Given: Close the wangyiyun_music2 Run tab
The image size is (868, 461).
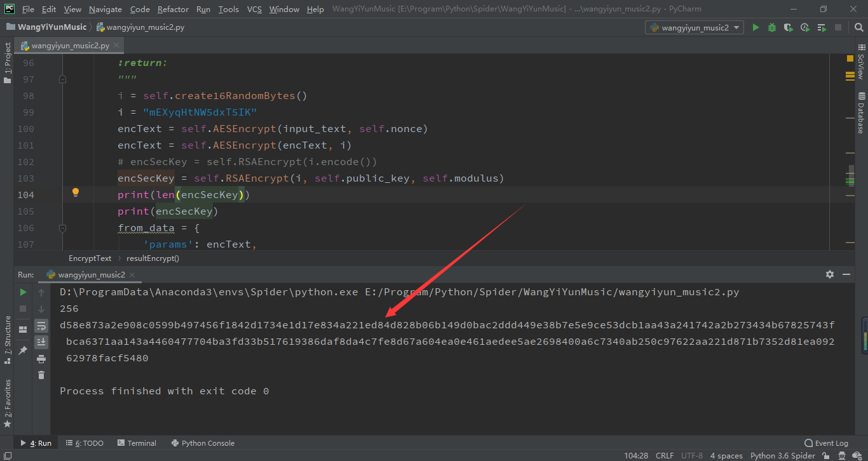Looking at the screenshot, I should tap(132, 275).
